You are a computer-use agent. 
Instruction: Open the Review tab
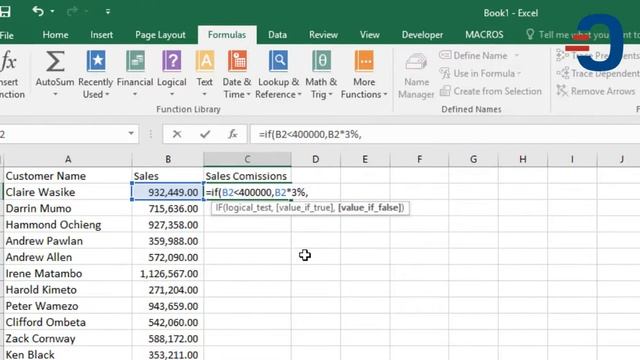click(x=323, y=35)
